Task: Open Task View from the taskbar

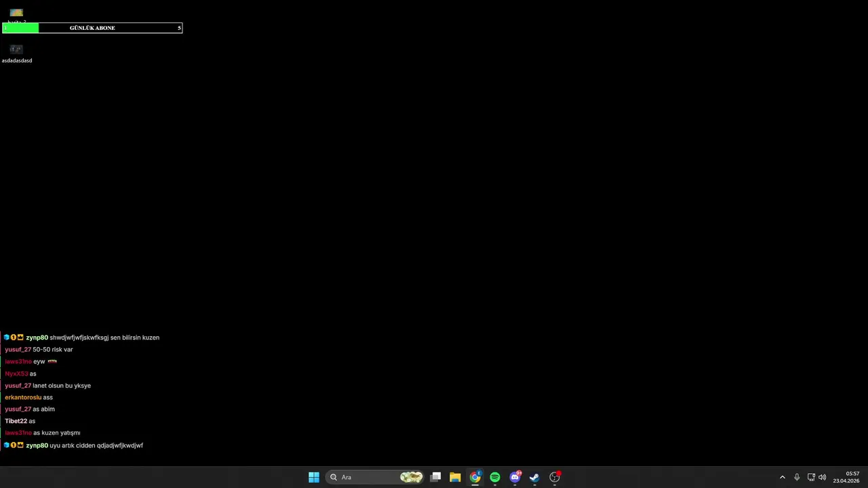Action: coord(435,477)
